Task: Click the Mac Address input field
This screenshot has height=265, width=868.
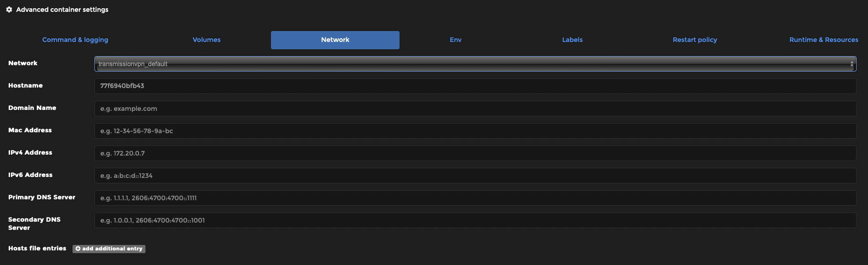Action: click(x=475, y=131)
